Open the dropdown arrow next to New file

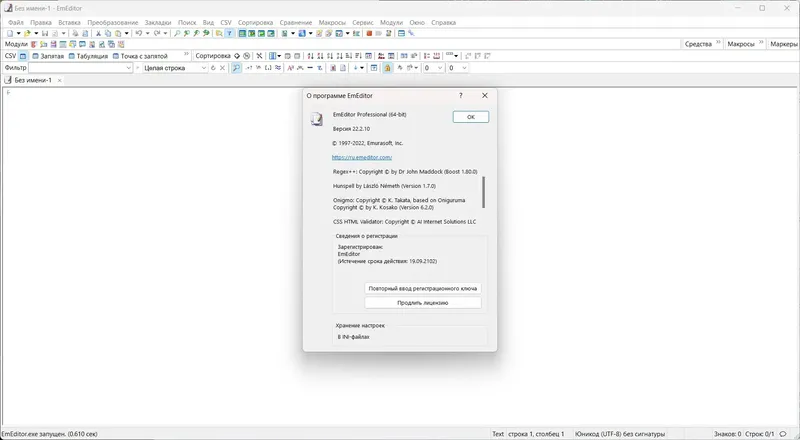point(18,34)
